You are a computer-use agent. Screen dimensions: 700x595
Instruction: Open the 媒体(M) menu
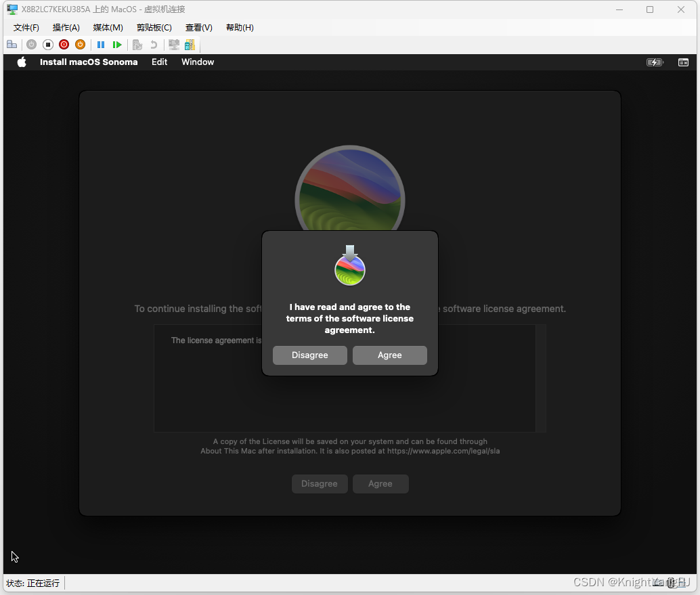[x=108, y=28]
